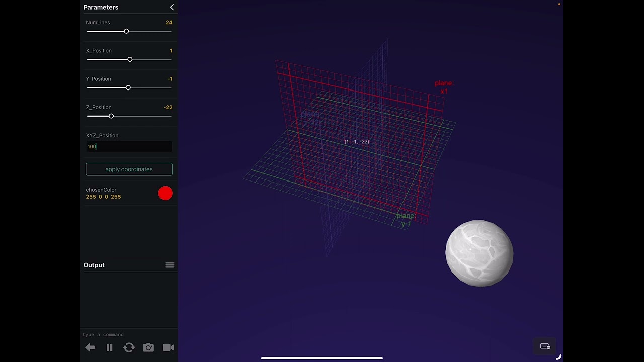This screenshot has height=362, width=644.
Task: Adjust the Y_Position slider handle
Action: [x=128, y=87]
